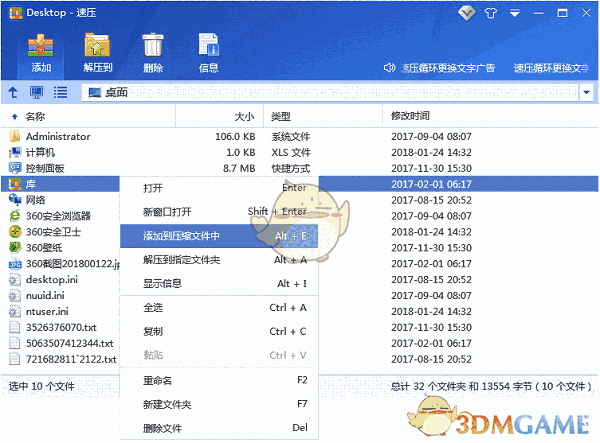Open the 速压循环更换文字广告 ad link
Image resolution: width=600 pixels, height=443 pixels.
448,68
